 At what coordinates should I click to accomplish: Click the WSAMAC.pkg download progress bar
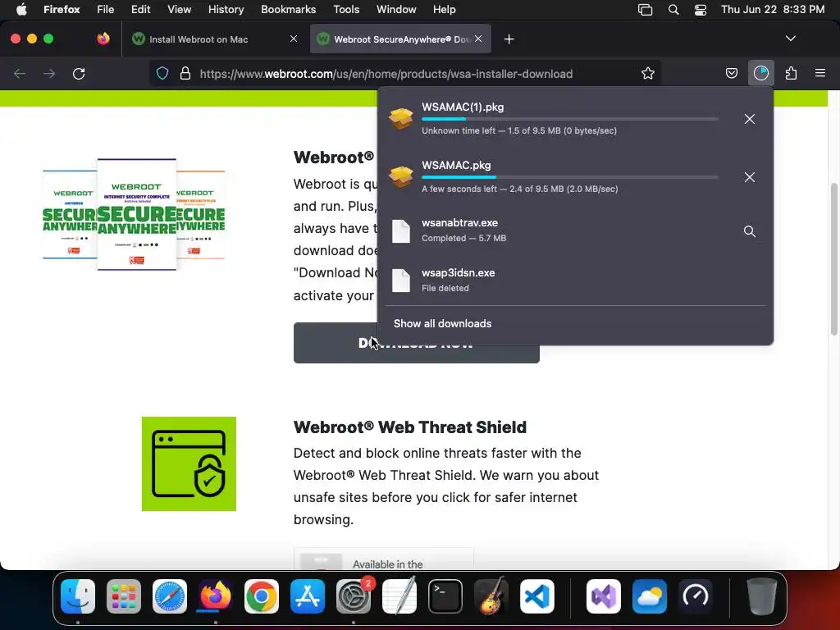pos(570,177)
